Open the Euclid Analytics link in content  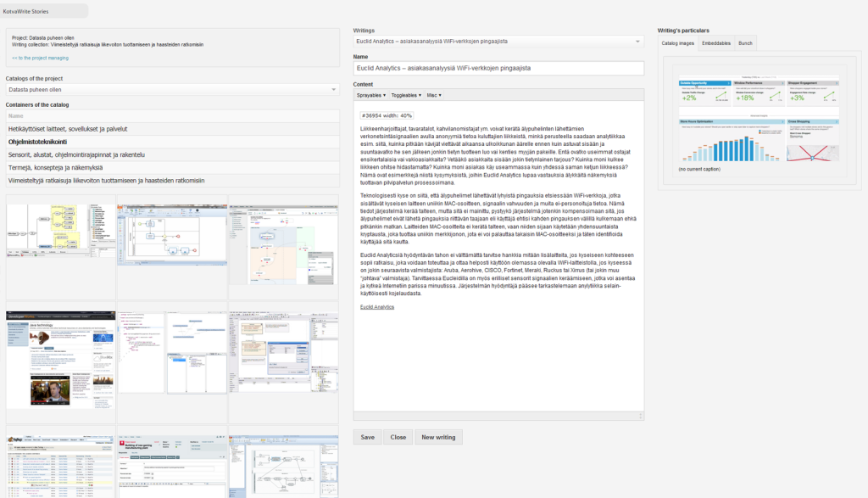tap(377, 307)
